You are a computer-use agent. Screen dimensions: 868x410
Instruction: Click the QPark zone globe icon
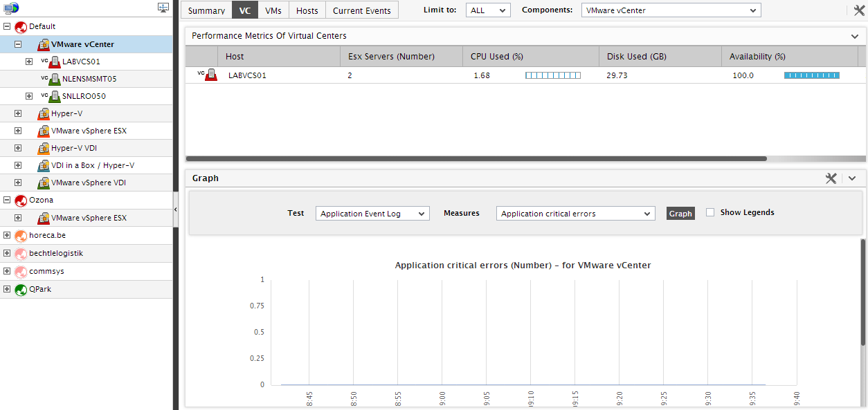coord(21,289)
